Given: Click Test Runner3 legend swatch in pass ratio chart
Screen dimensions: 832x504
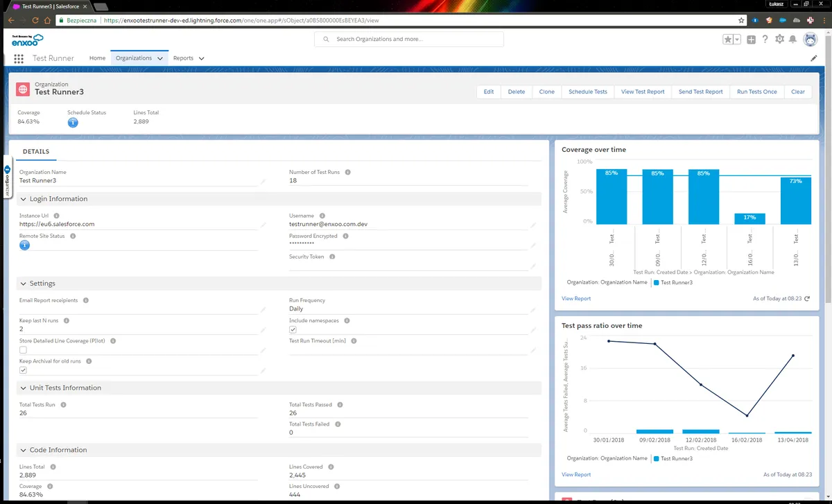Looking at the screenshot, I should (657, 459).
